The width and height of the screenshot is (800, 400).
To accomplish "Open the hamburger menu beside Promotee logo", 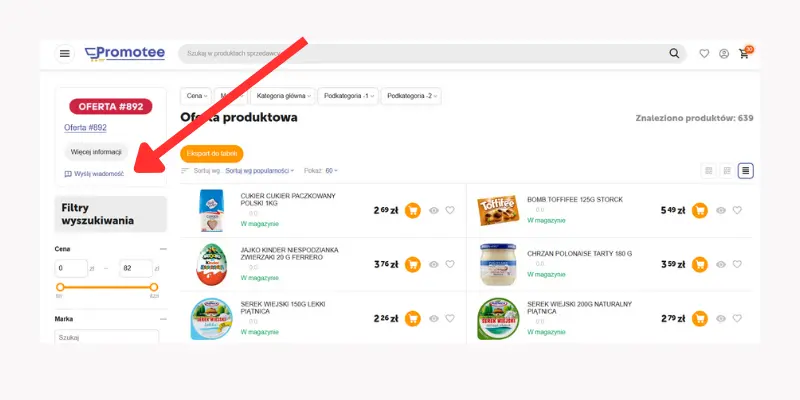I will pyautogui.click(x=64, y=54).
